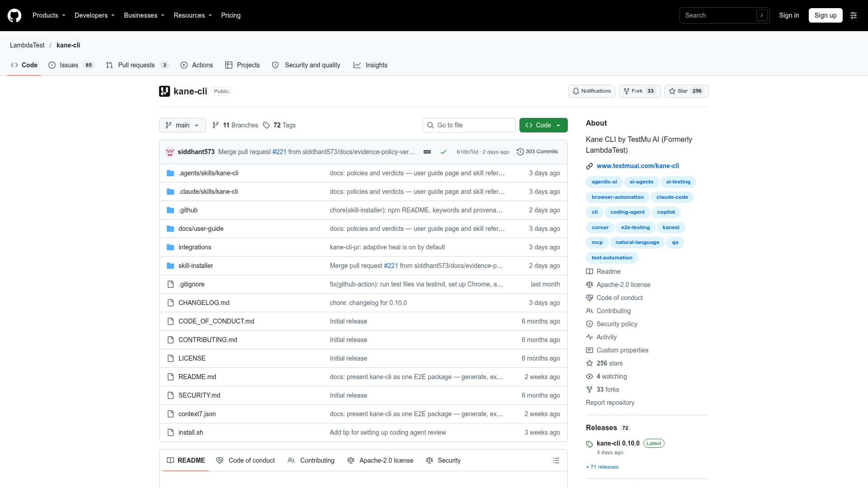This screenshot has width=868, height=488.
Task: Click the browser-automation topic tag
Action: tap(618, 197)
